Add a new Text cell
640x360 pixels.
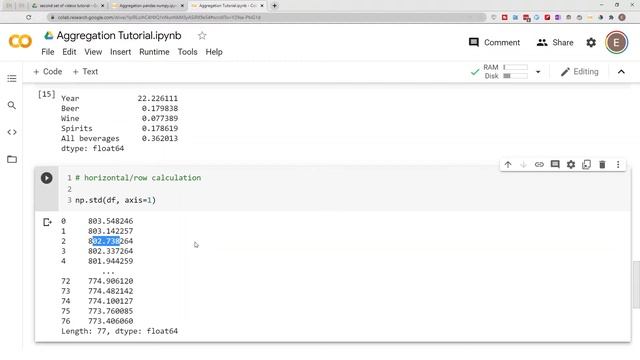[85, 71]
